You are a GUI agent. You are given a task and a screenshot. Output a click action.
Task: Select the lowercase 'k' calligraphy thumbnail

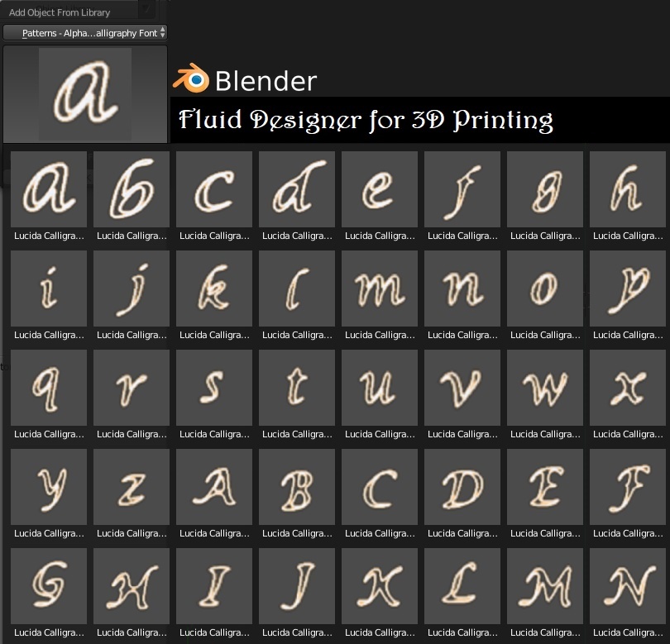click(214, 289)
